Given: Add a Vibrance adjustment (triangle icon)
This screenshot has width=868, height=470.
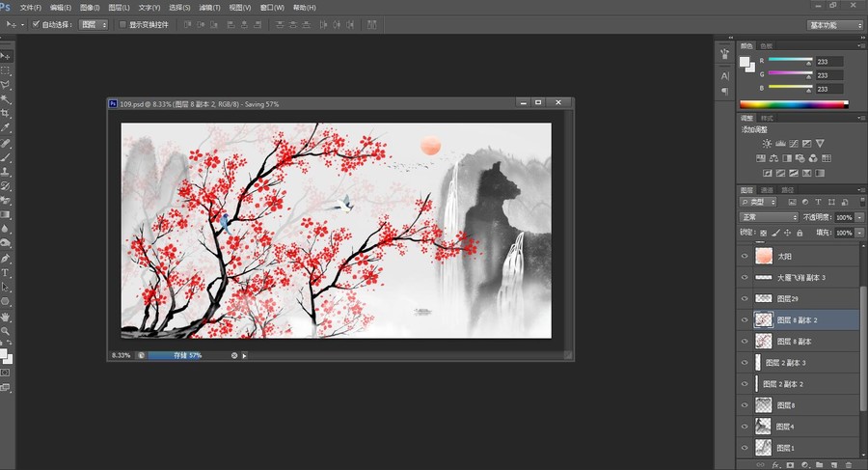Looking at the screenshot, I should 820,144.
